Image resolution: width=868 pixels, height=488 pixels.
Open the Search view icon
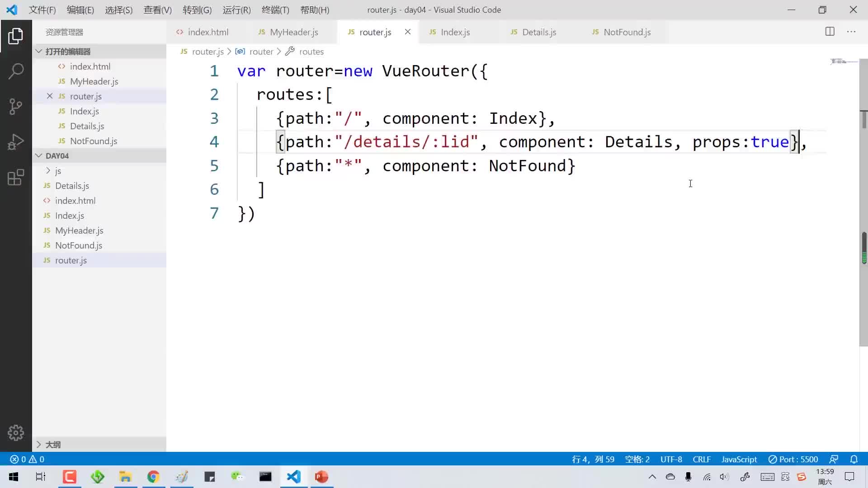click(16, 71)
